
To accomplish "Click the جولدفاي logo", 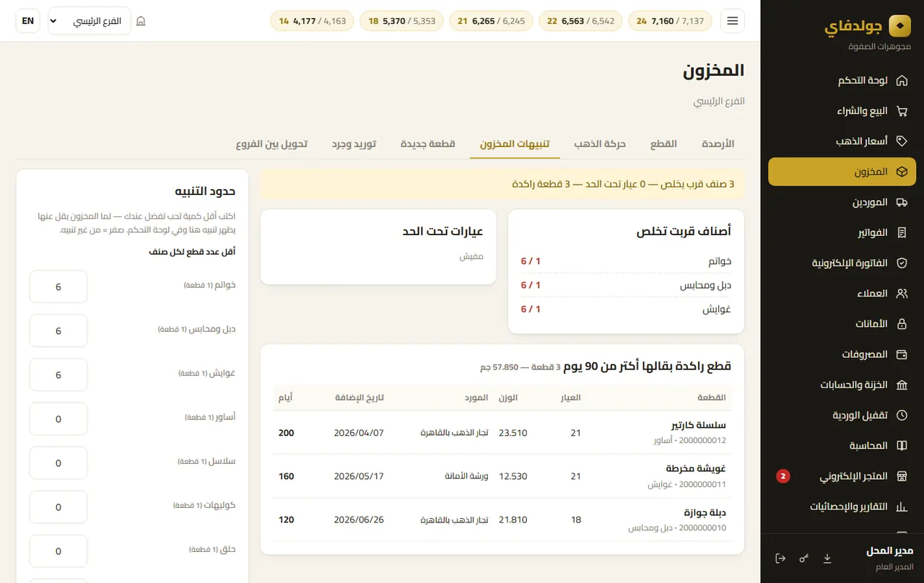I will point(868,27).
